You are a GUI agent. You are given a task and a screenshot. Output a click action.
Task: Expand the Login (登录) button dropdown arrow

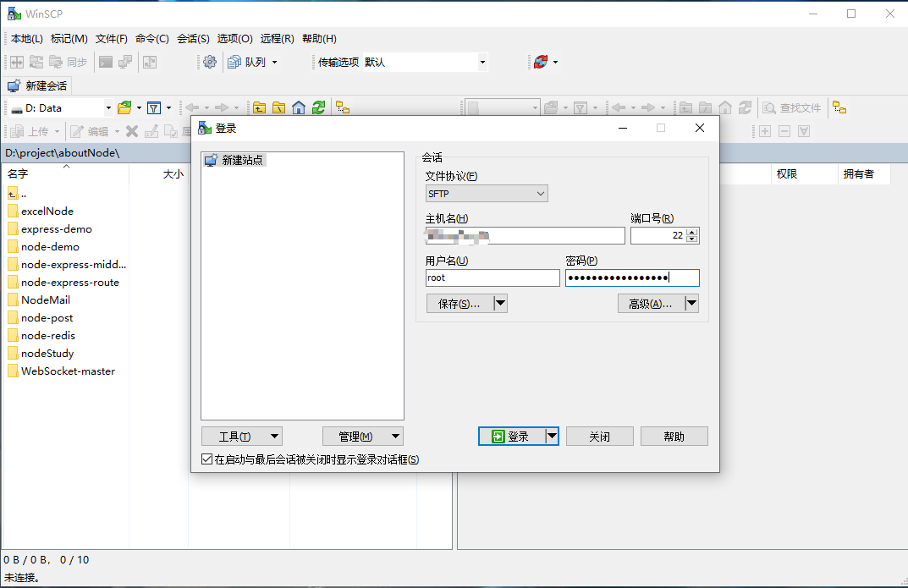(x=552, y=437)
